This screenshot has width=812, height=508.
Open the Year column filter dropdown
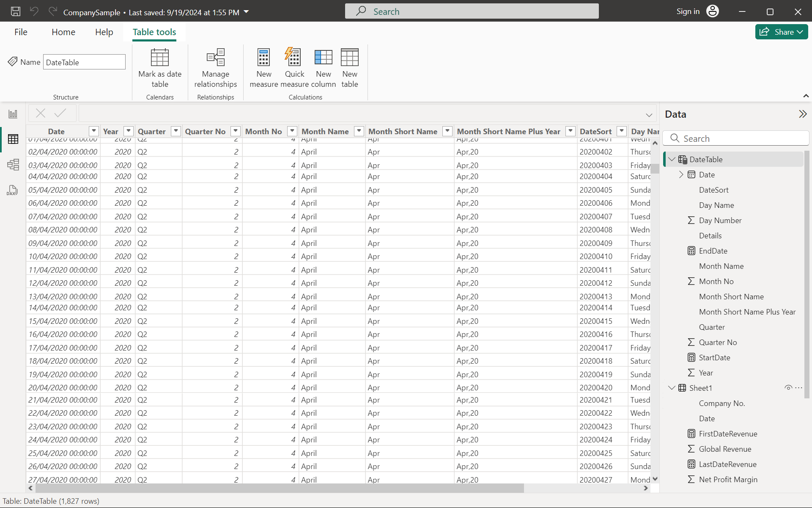[129, 131]
